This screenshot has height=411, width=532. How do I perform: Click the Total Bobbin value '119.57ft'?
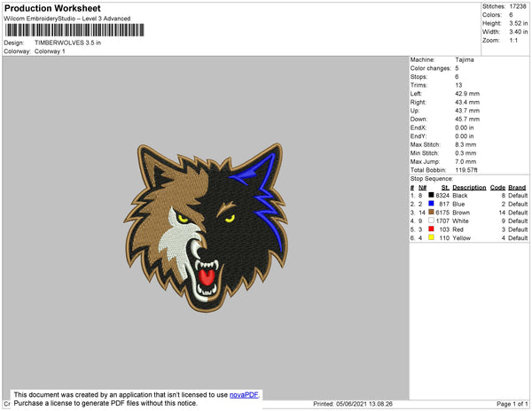pos(466,170)
